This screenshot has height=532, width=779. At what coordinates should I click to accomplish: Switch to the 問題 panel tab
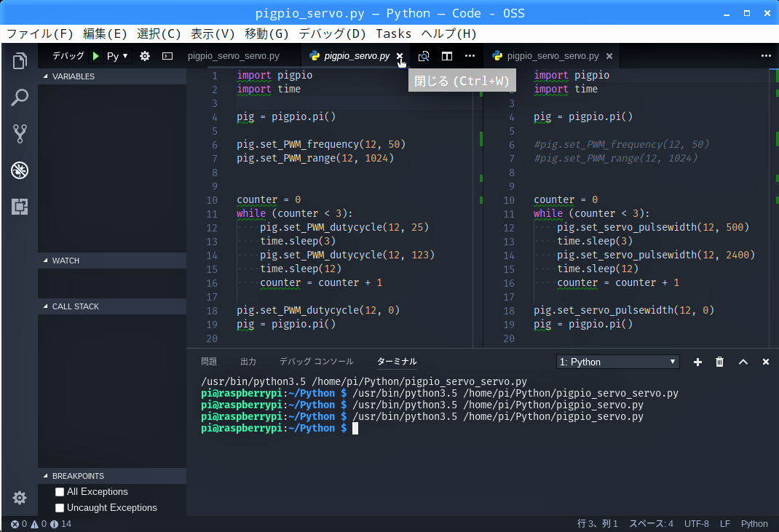point(209,362)
